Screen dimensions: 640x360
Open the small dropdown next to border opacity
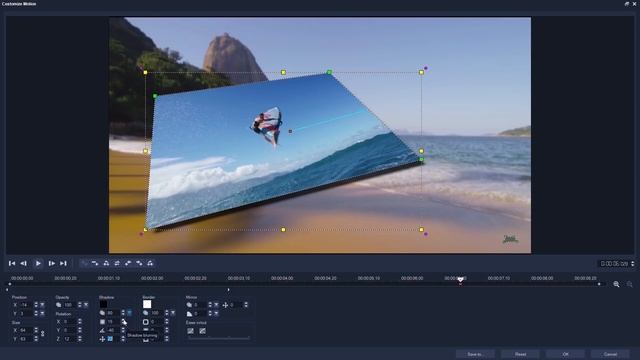coord(173,313)
